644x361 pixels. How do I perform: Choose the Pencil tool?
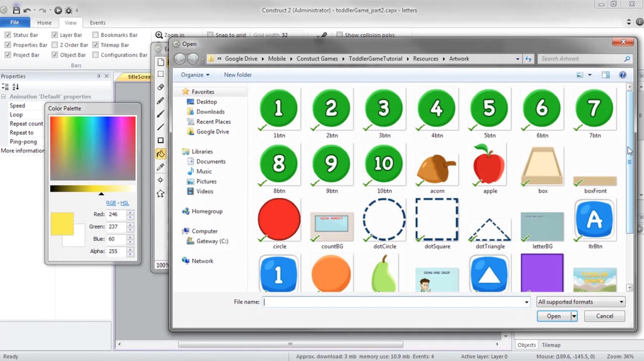click(161, 100)
